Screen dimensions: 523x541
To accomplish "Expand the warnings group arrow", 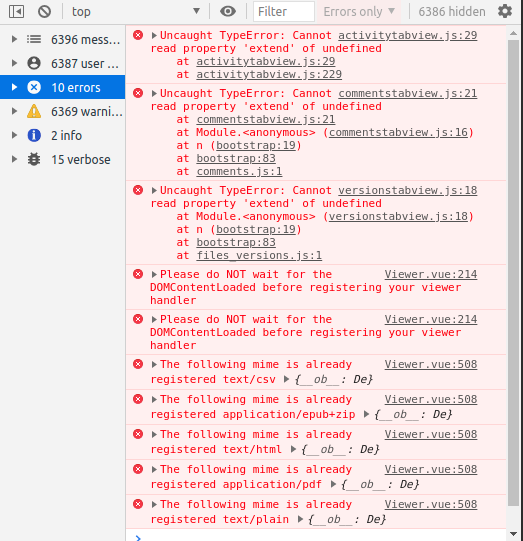I will (14, 111).
